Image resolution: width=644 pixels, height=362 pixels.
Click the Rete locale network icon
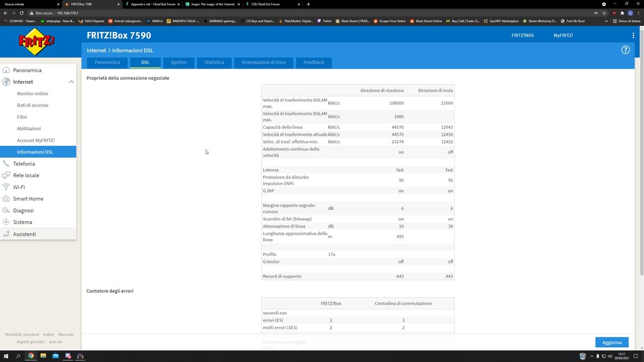pyautogui.click(x=6, y=175)
